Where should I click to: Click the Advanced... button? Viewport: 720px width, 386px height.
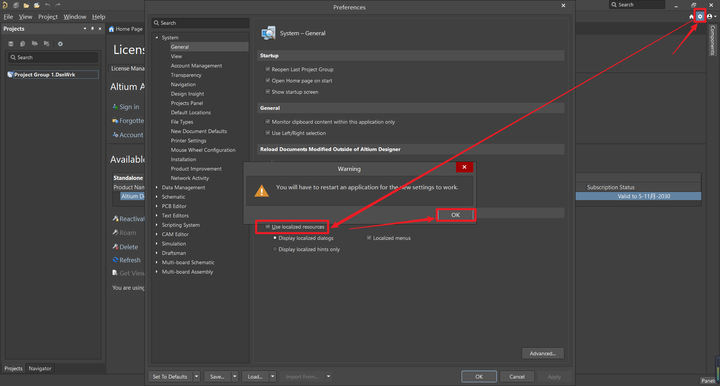(543, 353)
